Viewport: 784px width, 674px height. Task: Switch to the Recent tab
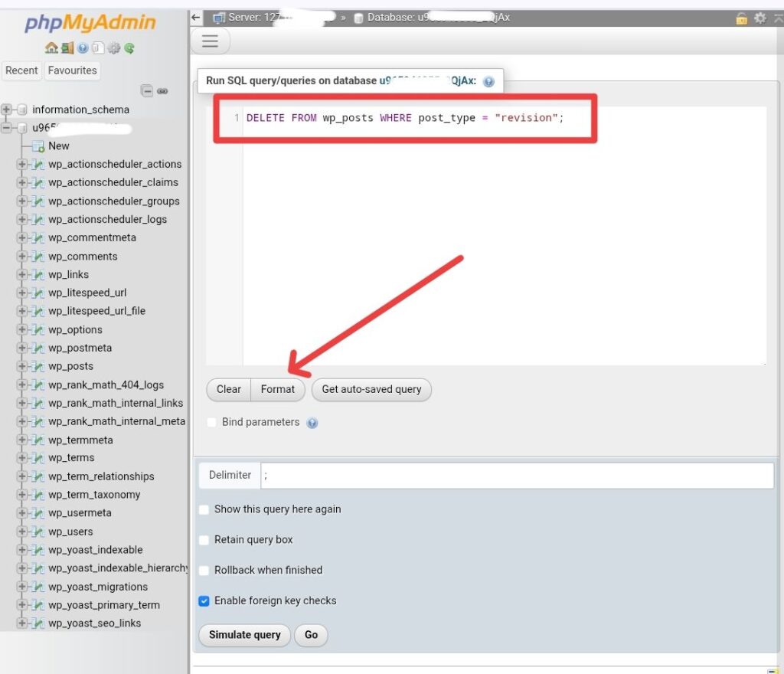pos(21,70)
